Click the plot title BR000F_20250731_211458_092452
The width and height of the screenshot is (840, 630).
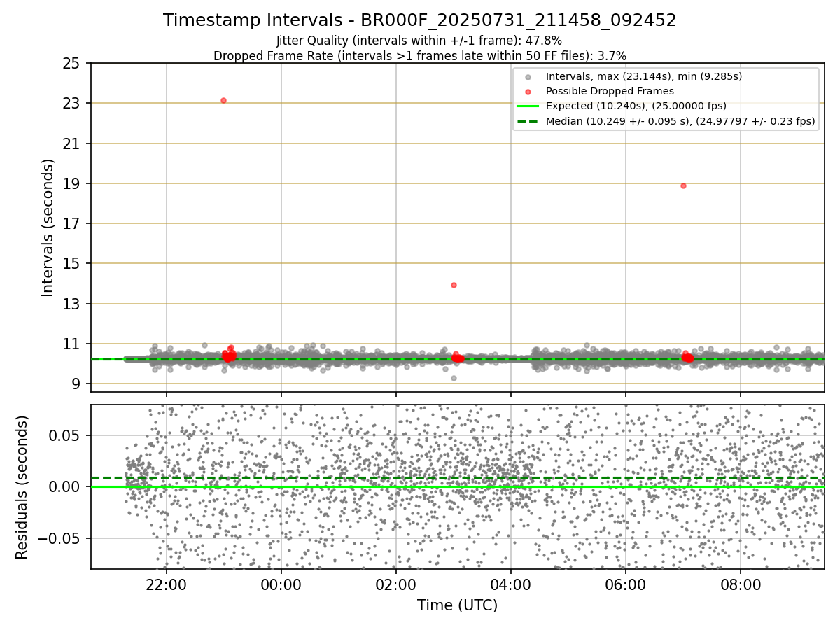pyautogui.click(x=420, y=20)
